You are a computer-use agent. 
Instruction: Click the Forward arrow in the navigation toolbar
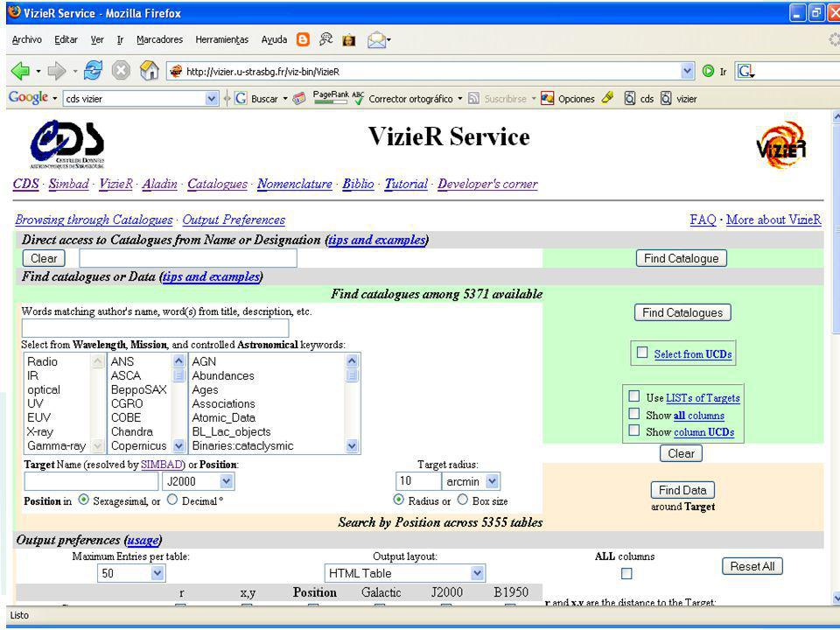[56, 71]
